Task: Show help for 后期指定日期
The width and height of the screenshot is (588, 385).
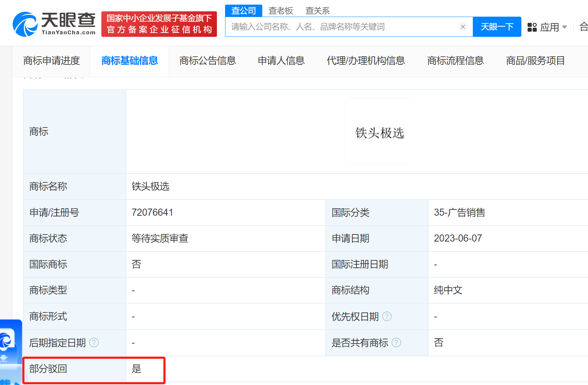Action: [x=94, y=342]
